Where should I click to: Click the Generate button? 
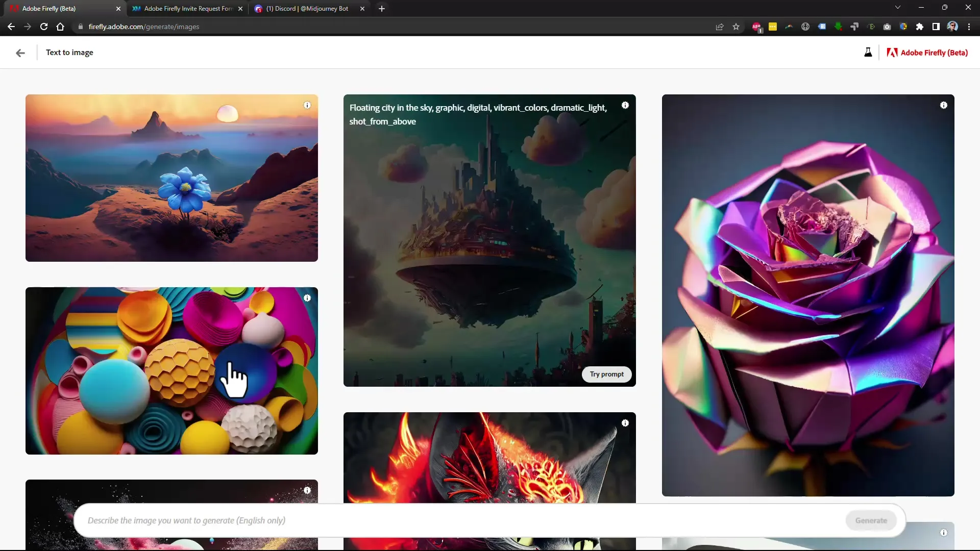[872, 520]
